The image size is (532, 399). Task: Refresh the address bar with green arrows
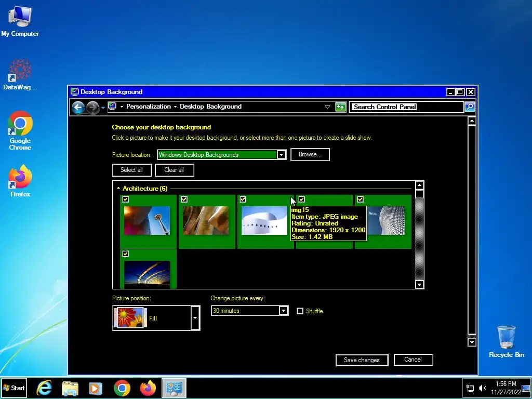(340, 107)
